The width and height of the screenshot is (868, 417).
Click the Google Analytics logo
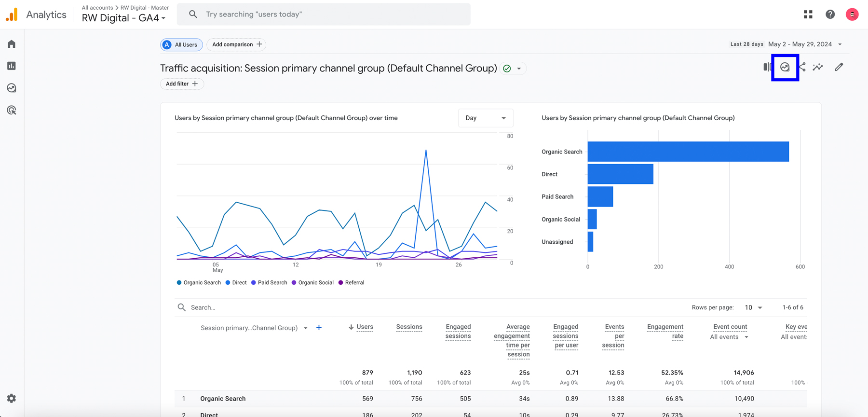12,14
